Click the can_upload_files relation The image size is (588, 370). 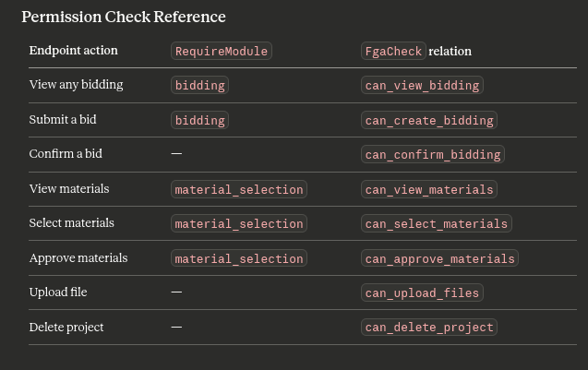tap(422, 292)
